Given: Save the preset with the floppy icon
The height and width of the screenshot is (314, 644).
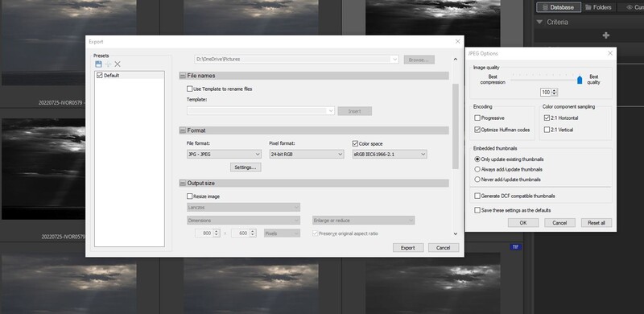Looking at the screenshot, I should coord(98,64).
